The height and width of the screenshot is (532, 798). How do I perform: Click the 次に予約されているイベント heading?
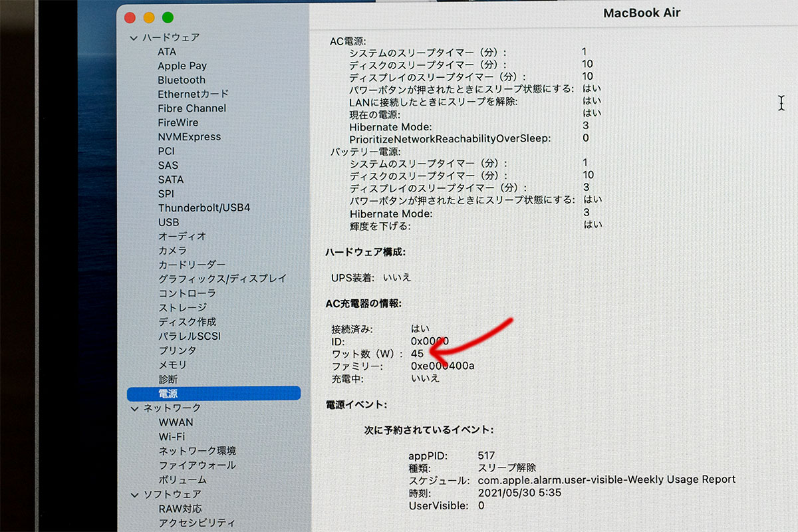click(429, 430)
